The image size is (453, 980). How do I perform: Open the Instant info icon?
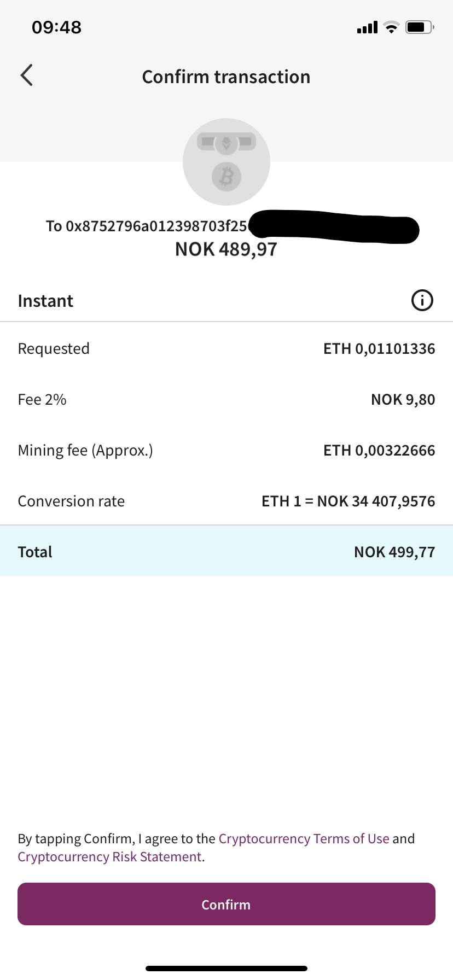pos(422,300)
